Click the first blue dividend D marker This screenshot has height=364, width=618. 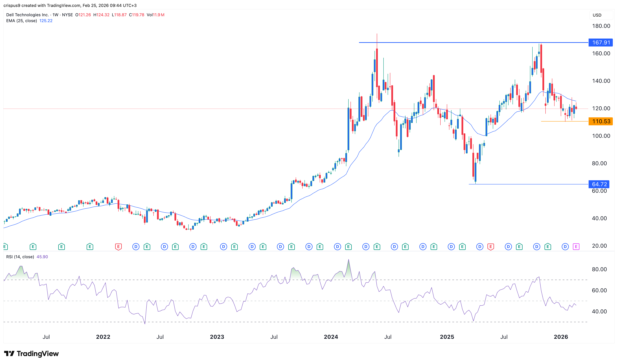pyautogui.click(x=136, y=246)
